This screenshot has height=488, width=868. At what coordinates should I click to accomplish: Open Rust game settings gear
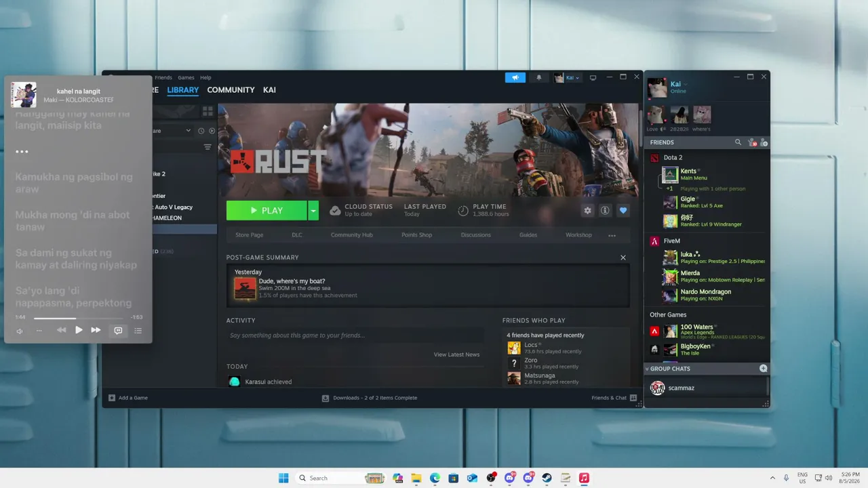pyautogui.click(x=587, y=211)
